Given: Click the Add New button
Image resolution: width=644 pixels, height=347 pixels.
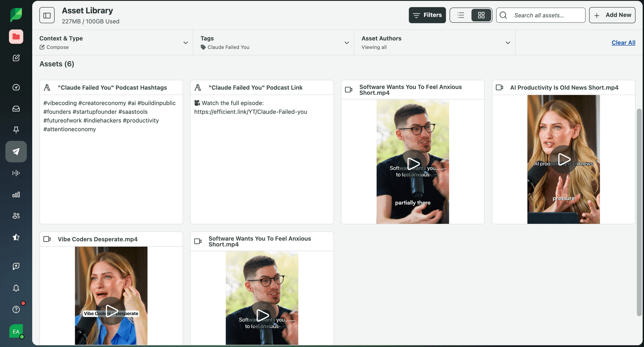Looking at the screenshot, I should [612, 15].
